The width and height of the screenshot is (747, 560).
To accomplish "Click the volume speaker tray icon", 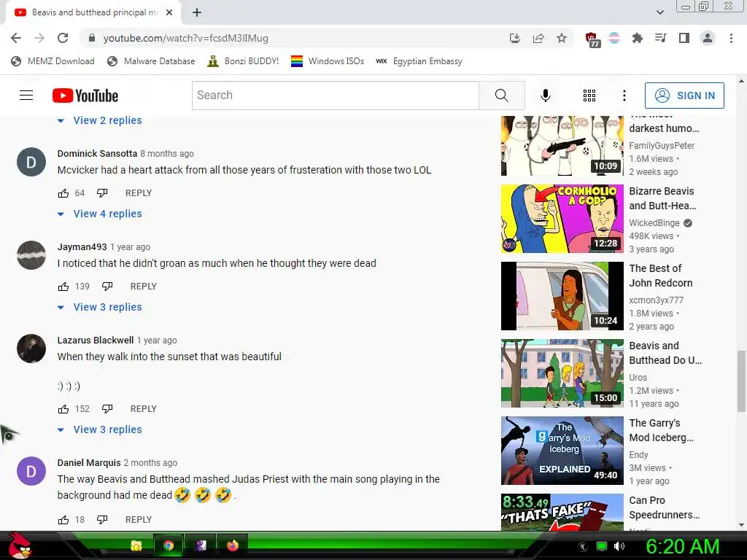I will coord(619,546).
